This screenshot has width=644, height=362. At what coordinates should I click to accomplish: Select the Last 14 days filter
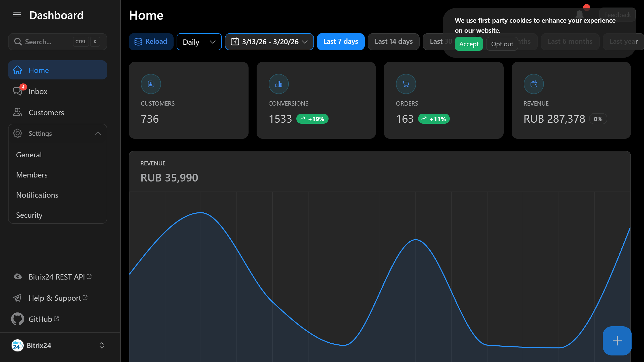[x=393, y=41]
